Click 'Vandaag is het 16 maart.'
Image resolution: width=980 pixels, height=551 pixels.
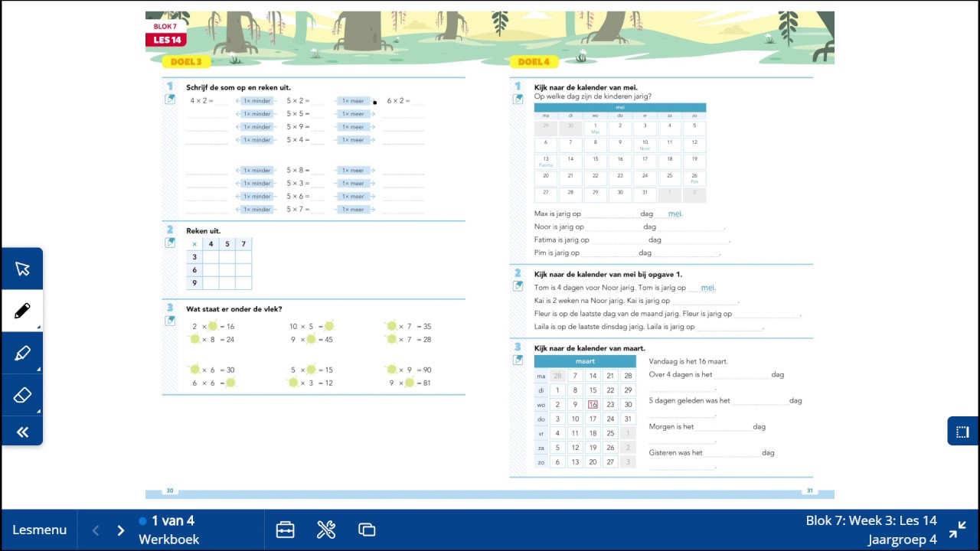(688, 361)
